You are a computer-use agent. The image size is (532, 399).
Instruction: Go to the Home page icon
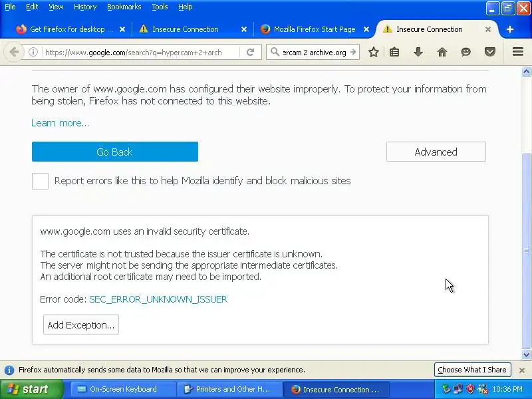point(442,53)
